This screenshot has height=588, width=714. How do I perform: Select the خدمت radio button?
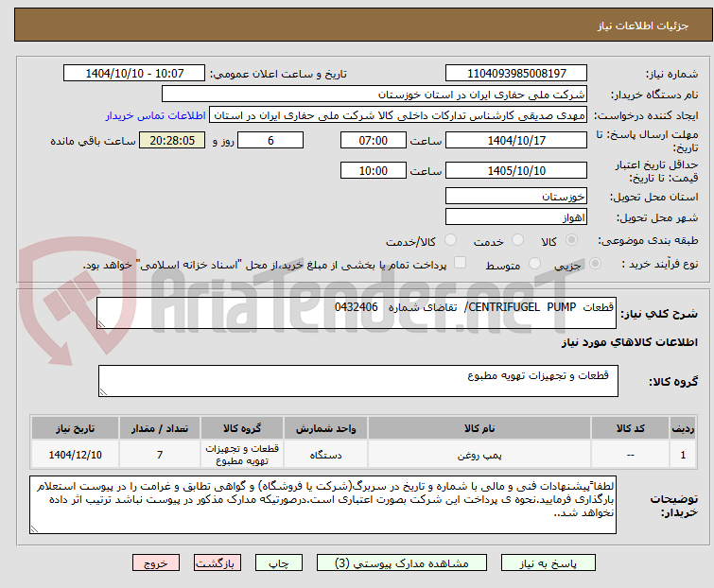[x=517, y=240]
